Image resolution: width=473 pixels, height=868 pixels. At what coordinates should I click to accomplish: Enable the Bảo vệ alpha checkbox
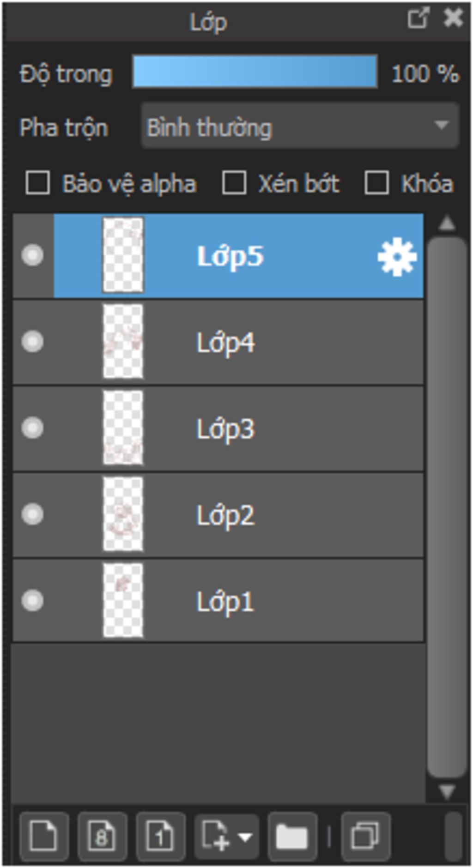pos(38,183)
